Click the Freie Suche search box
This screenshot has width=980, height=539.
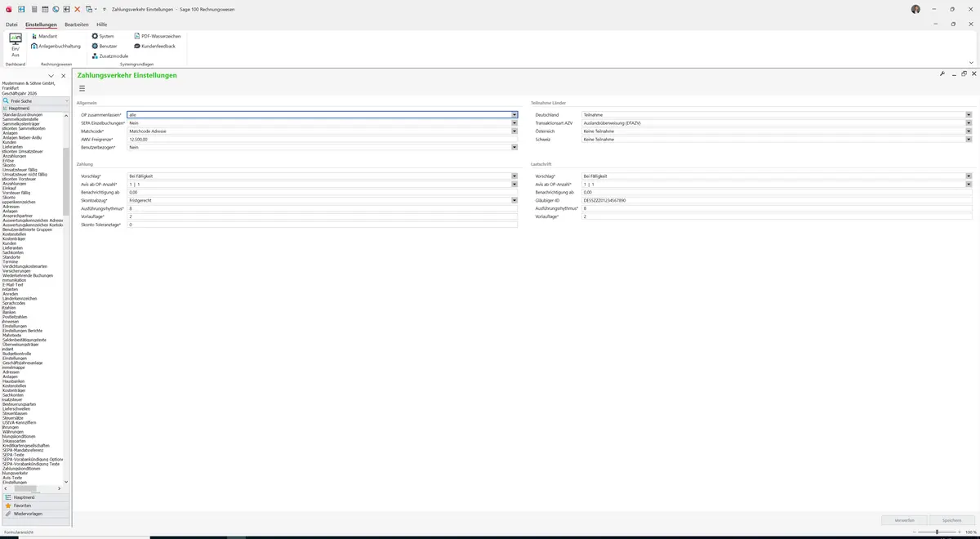35,100
